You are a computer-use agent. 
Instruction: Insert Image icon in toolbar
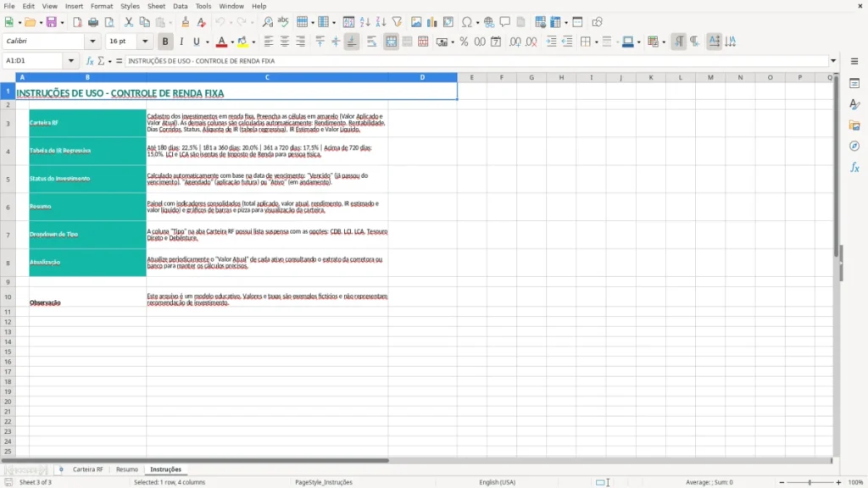[416, 22]
